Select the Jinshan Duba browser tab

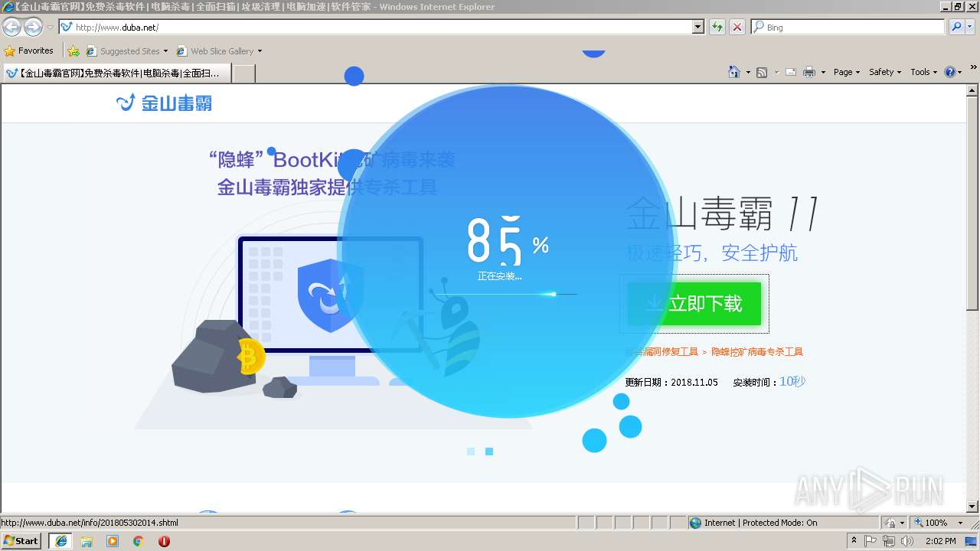point(116,73)
